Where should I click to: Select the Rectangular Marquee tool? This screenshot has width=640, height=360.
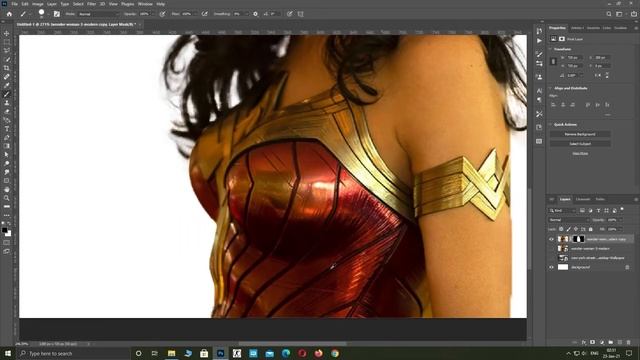pyautogui.click(x=7, y=42)
